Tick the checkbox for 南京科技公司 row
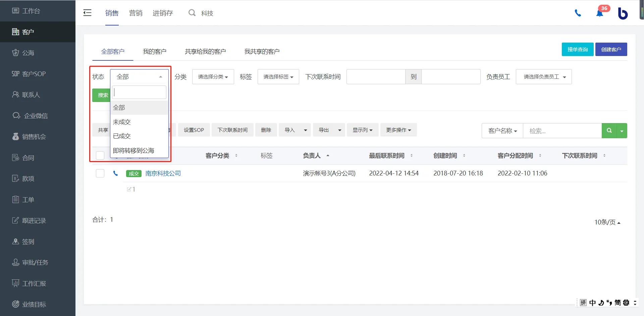Screen dimensions: 644x316 [100, 173]
